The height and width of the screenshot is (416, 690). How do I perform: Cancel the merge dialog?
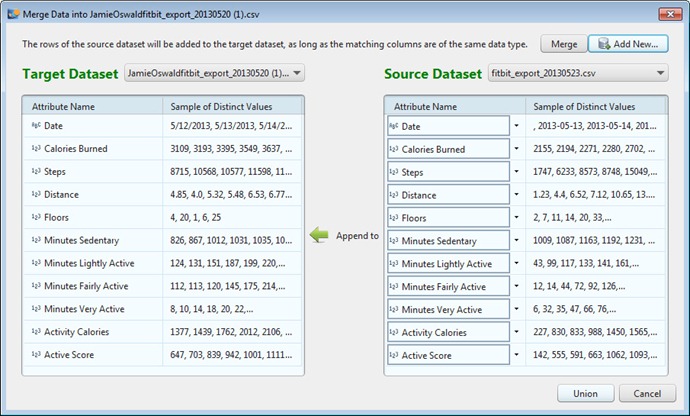(647, 394)
